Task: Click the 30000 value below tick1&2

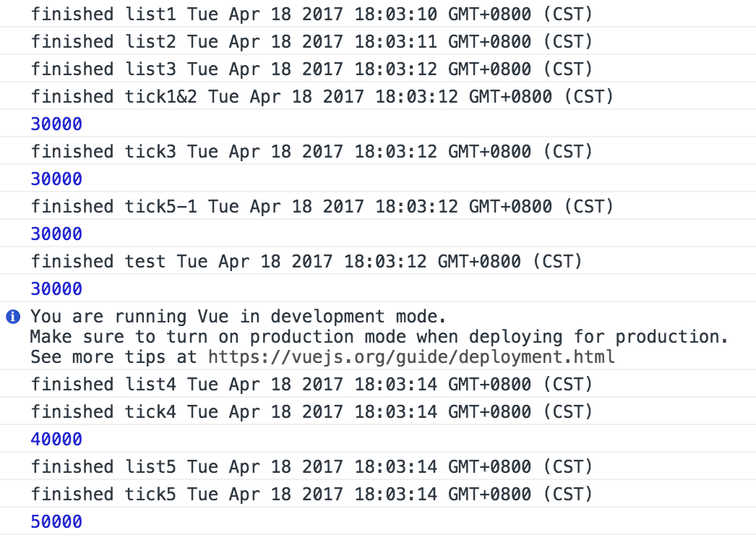Action: 56,124
